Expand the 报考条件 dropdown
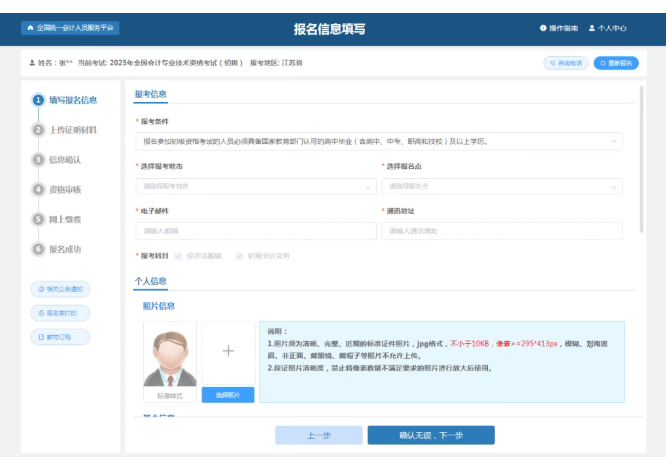The image size is (666, 464). click(378, 142)
